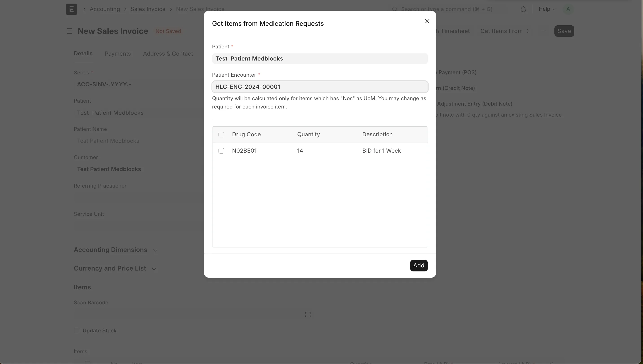Open the notifications bell
Image resolution: width=643 pixels, height=364 pixels.
click(x=523, y=9)
